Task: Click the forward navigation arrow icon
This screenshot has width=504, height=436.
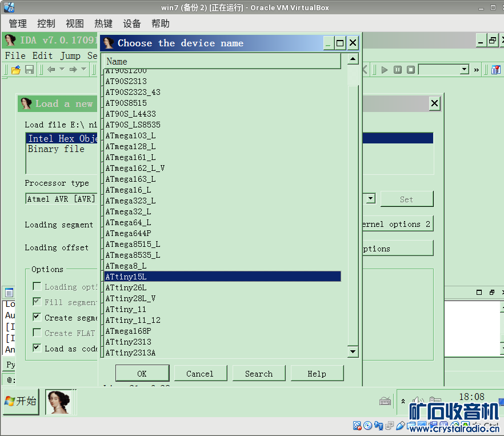Action: 73,70
